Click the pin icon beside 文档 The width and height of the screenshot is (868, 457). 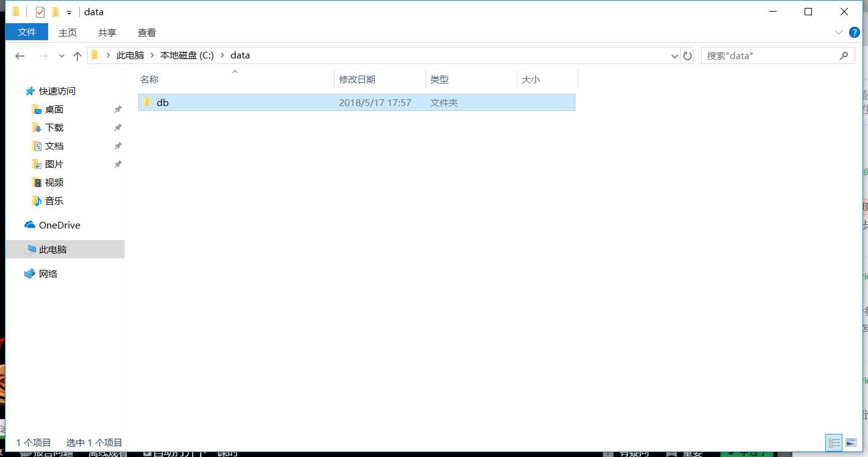point(118,146)
